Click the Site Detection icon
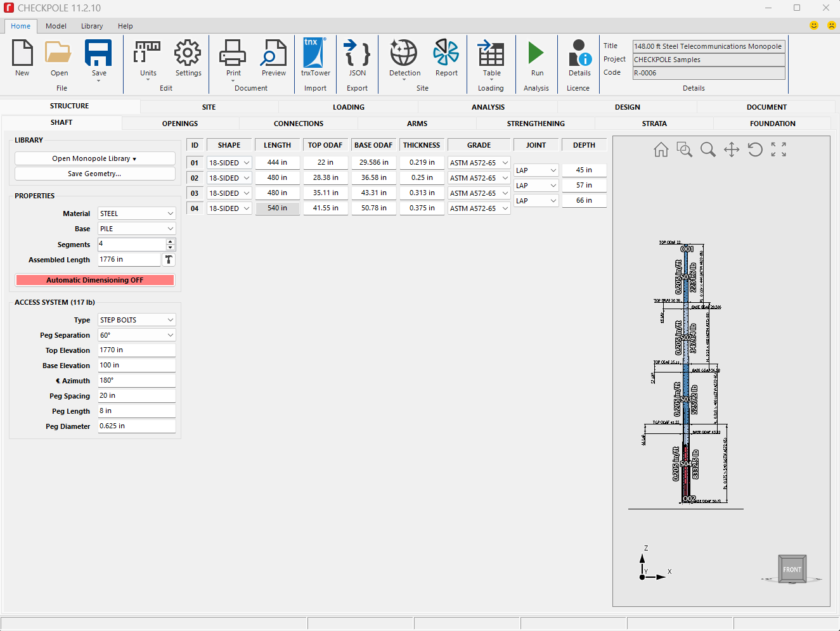Screen dimensions: 840x631 404,53
